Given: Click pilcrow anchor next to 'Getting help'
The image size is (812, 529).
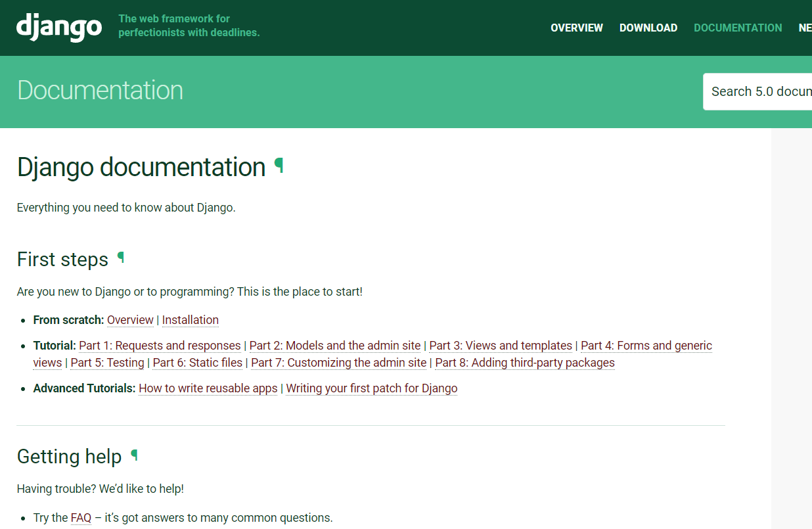Looking at the screenshot, I should (x=135, y=455).
